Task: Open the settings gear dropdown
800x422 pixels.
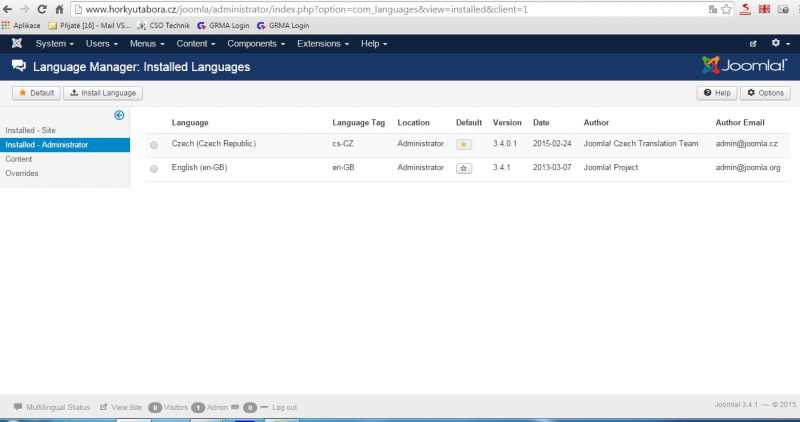Action: 779,44
